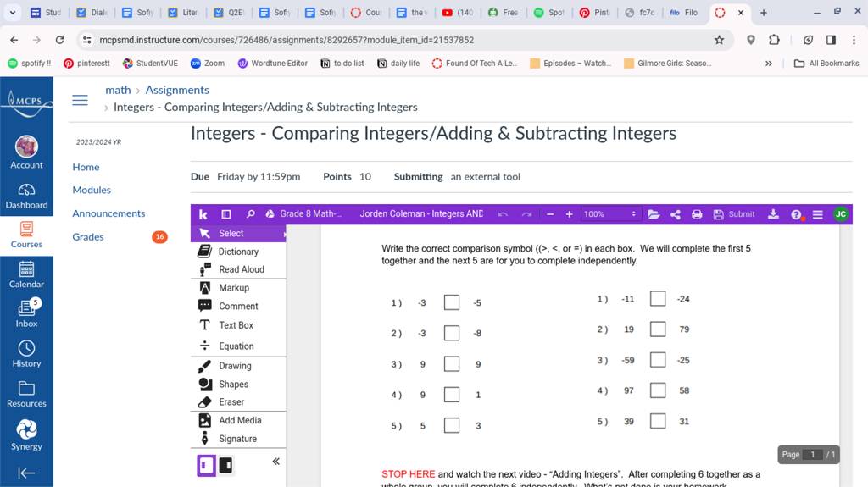Download the document via download icon

[x=773, y=214]
